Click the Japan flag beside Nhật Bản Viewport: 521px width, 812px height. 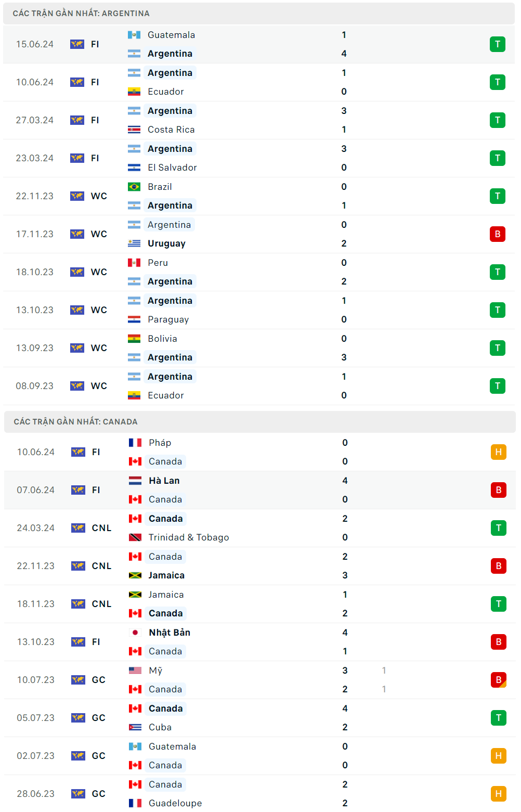135,633
